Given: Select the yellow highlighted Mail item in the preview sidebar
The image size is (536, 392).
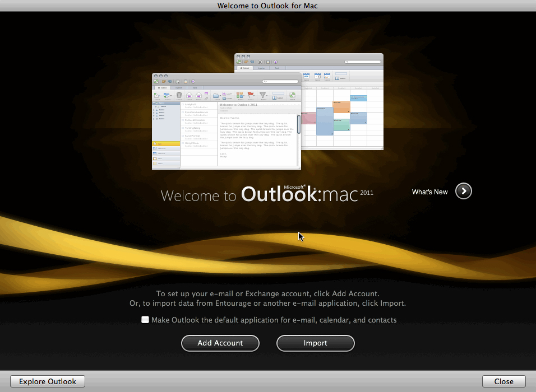Looking at the screenshot, I should pyautogui.click(x=166, y=144).
